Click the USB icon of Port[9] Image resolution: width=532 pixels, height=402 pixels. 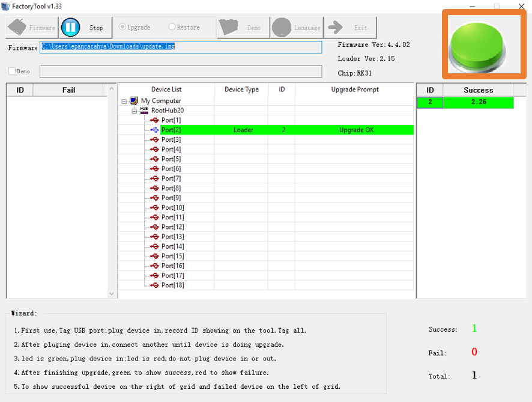[x=154, y=198]
